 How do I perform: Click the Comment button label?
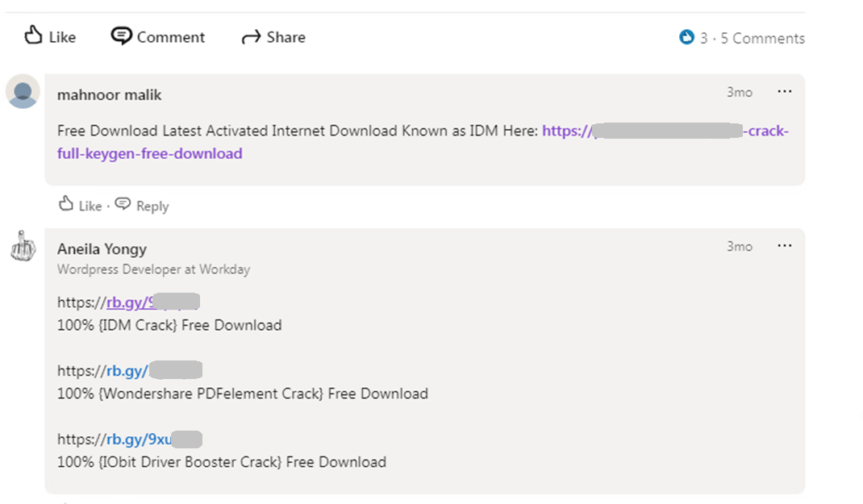pos(170,37)
